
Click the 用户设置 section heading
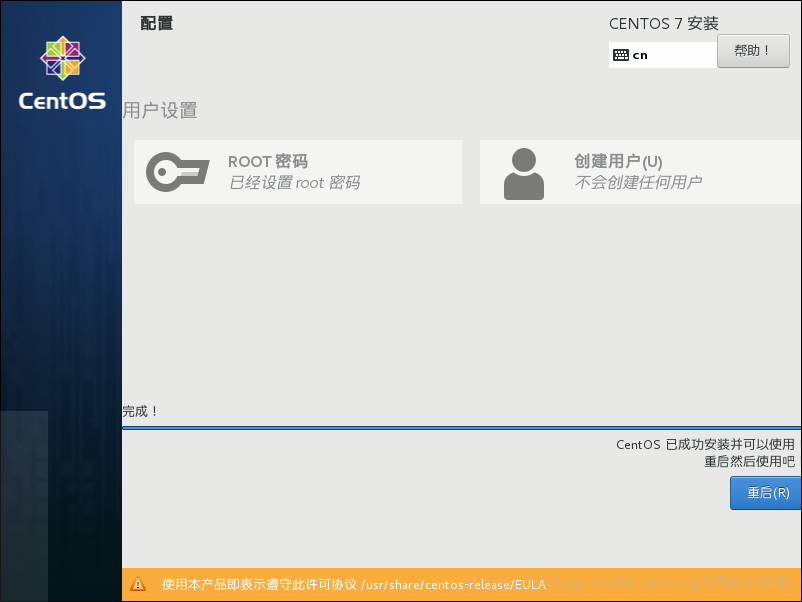pyautogui.click(x=160, y=110)
